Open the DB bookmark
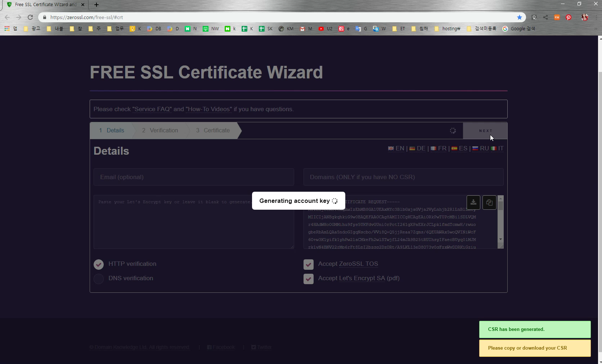Image resolution: width=602 pixels, height=364 pixels. point(154,28)
